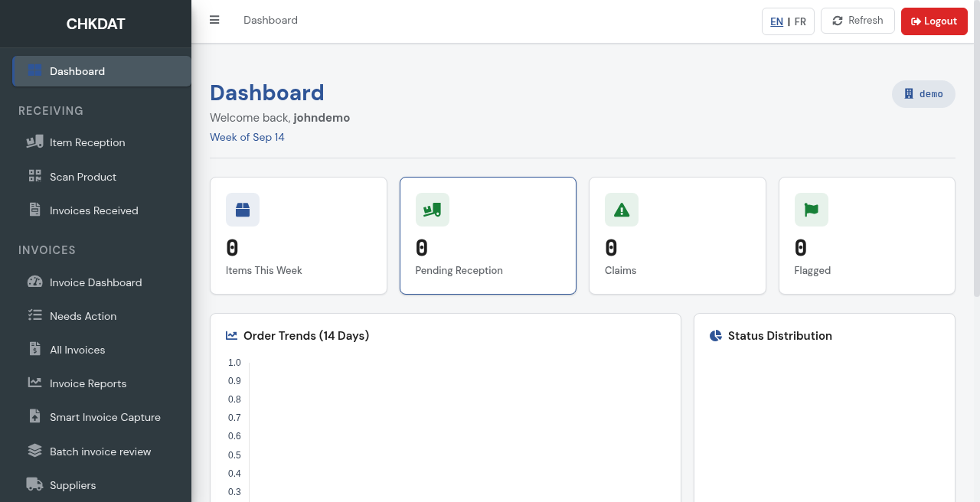The width and height of the screenshot is (980, 502).
Task: Click the Week of Sep 14 text
Action: click(247, 137)
